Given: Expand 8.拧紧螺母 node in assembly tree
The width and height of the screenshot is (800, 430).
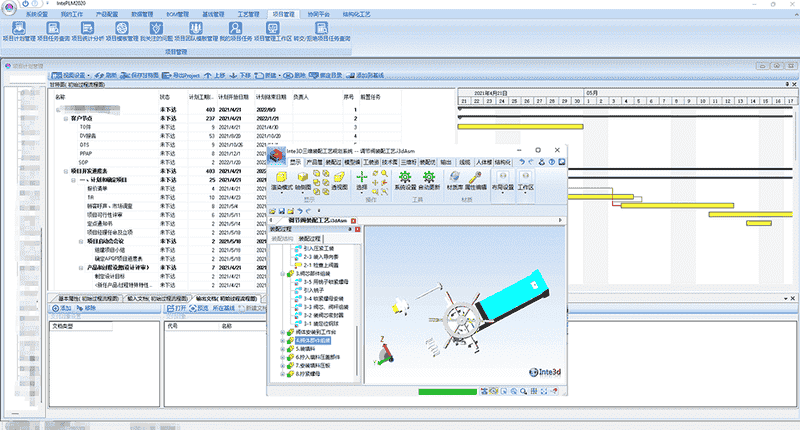Looking at the screenshot, I should [283, 374].
